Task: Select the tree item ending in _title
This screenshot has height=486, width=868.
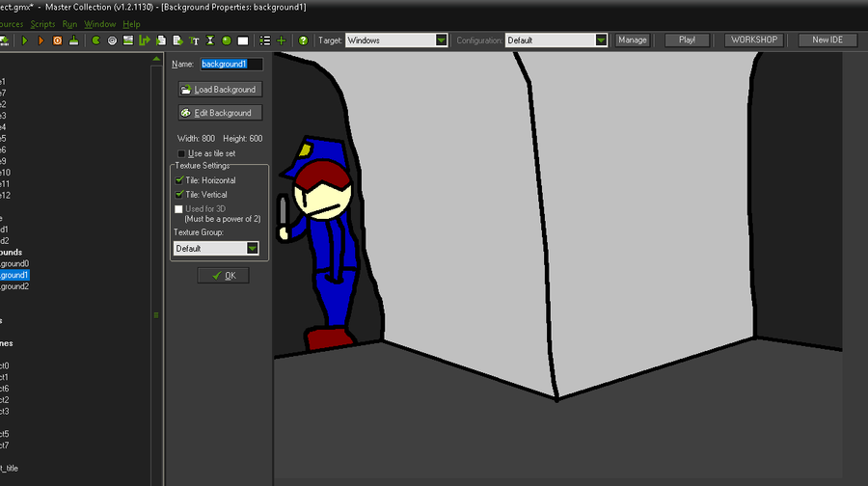Action: click(10, 469)
